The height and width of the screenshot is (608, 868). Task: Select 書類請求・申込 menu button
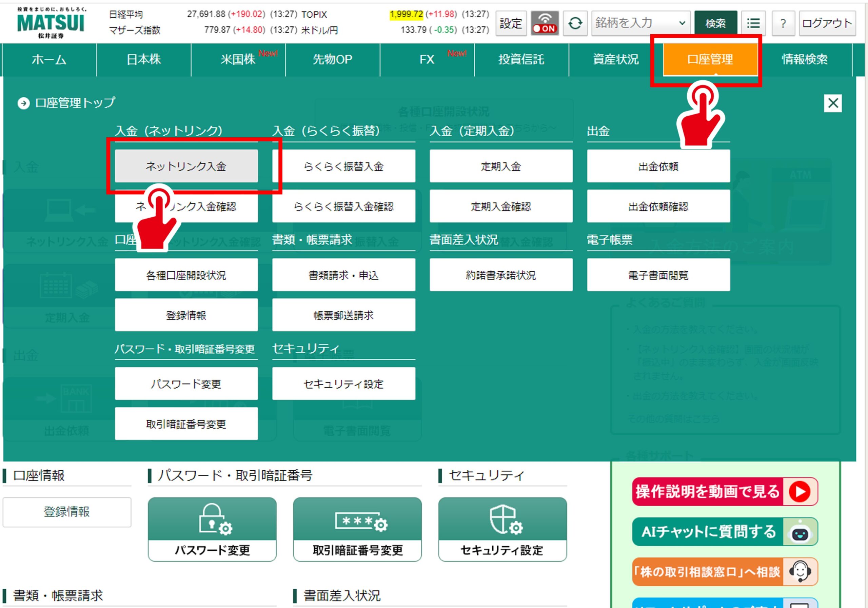[344, 275]
